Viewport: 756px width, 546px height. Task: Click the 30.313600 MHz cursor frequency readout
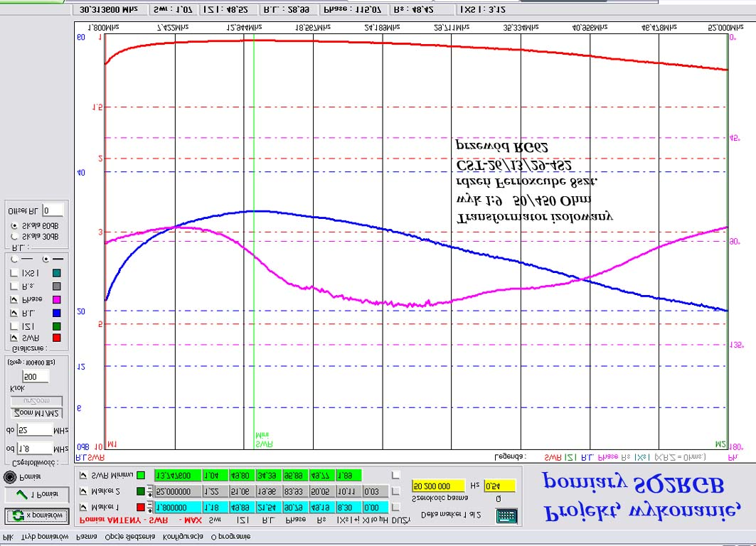109,9
